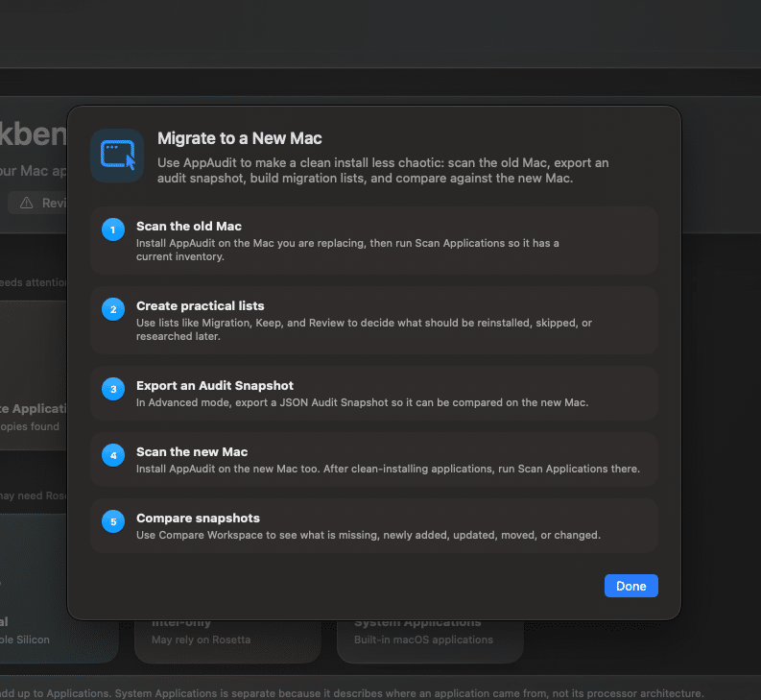Click the 'Use AppAudit to make a clean install' description
Viewport: 761px width, 700px height.
click(383, 171)
